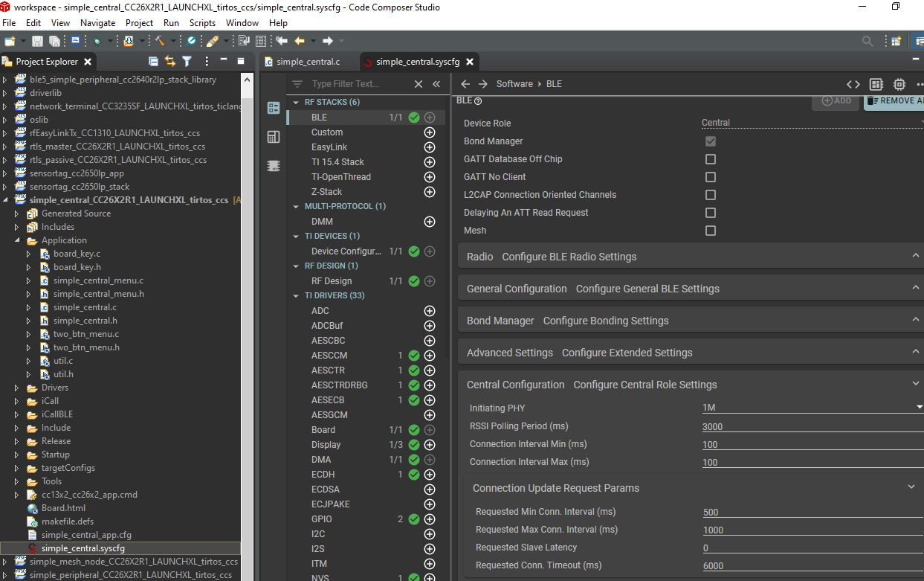The width and height of the screenshot is (924, 581).
Task: Show generated files with the code brackets icon
Action: tap(853, 84)
